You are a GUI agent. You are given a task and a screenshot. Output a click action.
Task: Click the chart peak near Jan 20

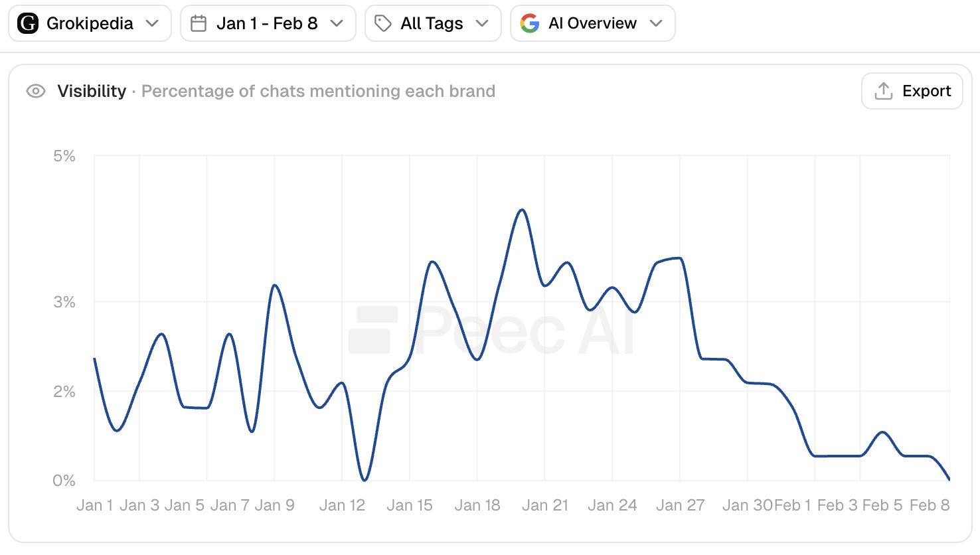pyautogui.click(x=523, y=210)
